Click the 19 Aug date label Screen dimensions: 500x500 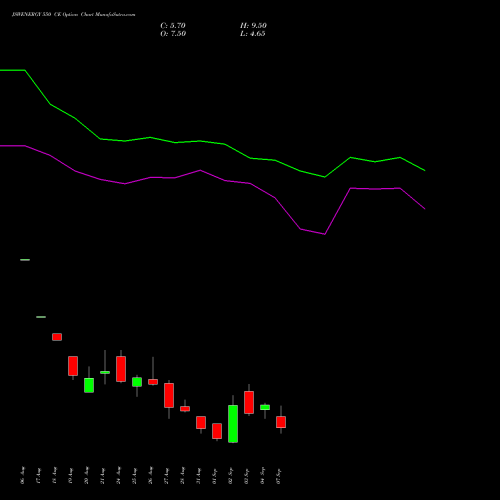click(x=71, y=476)
